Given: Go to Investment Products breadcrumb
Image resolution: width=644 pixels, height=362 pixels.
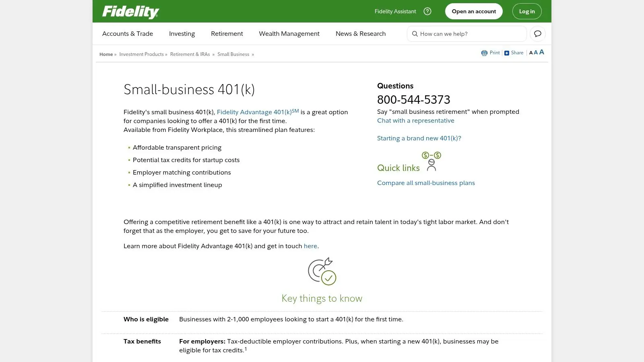Looking at the screenshot, I should [142, 54].
